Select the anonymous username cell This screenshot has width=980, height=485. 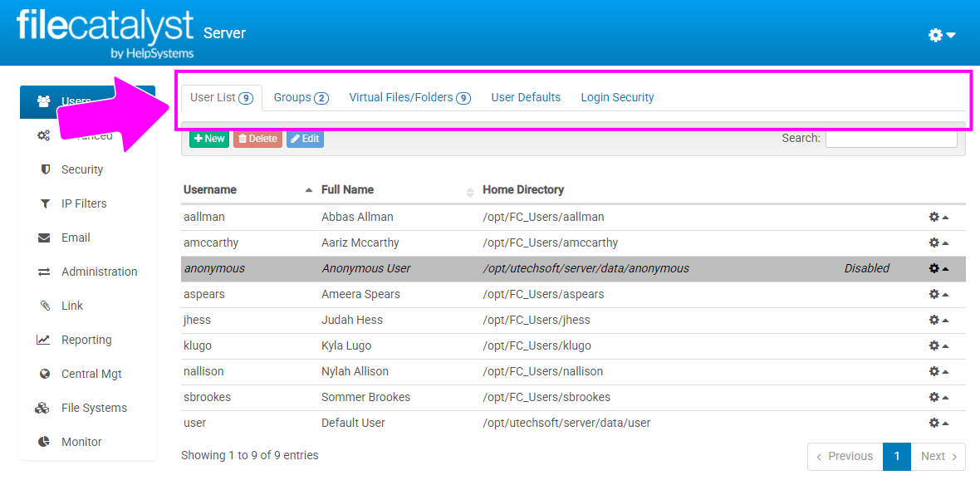[214, 268]
